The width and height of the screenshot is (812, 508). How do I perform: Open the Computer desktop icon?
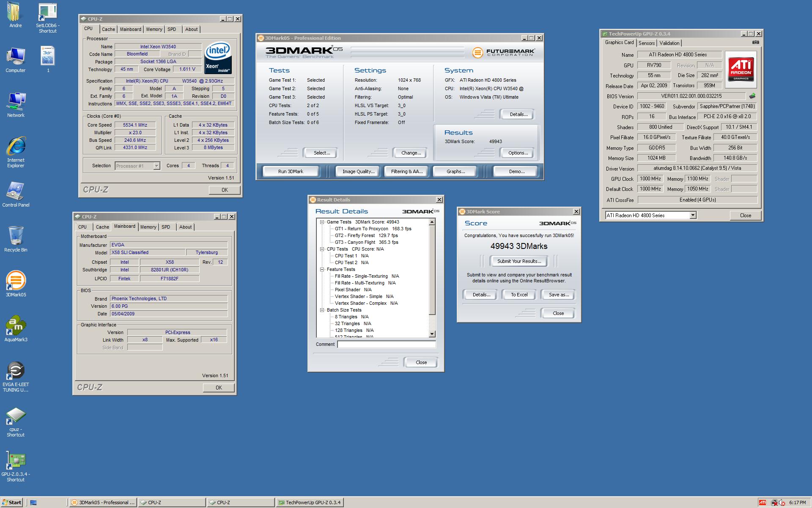point(16,60)
